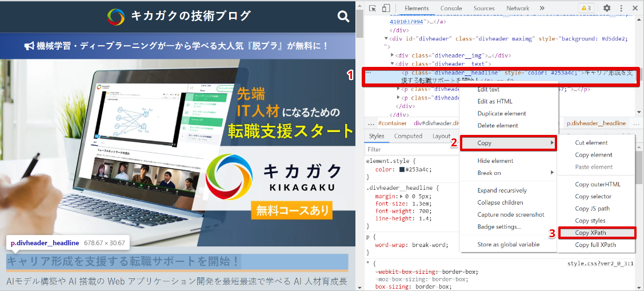Open the Sources tab
Screen dimensions: 644x291
(484, 8)
